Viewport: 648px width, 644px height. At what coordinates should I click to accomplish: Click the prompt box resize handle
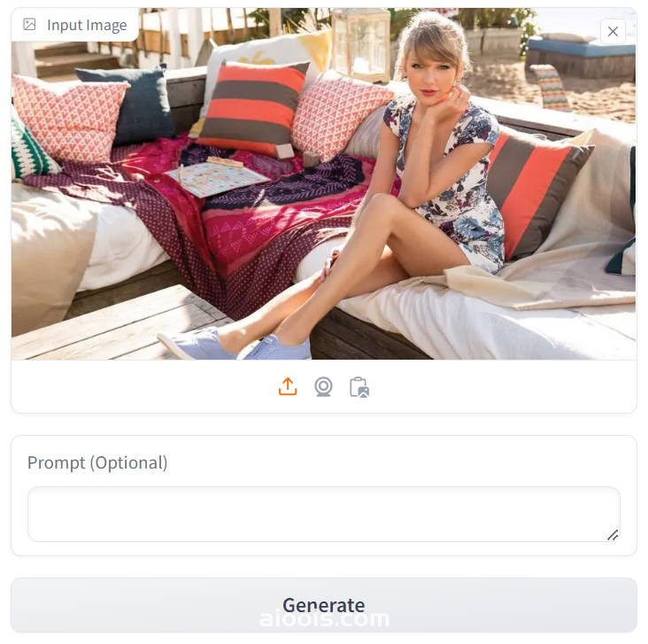(x=613, y=535)
